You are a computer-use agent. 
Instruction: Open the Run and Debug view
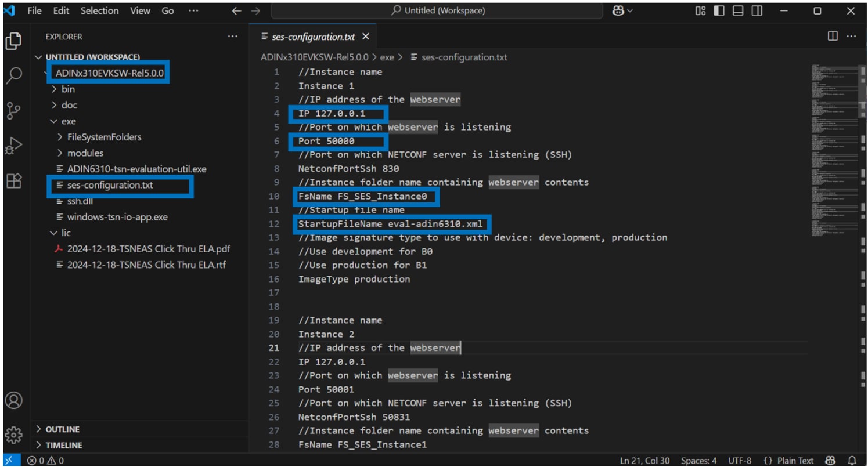[13, 146]
